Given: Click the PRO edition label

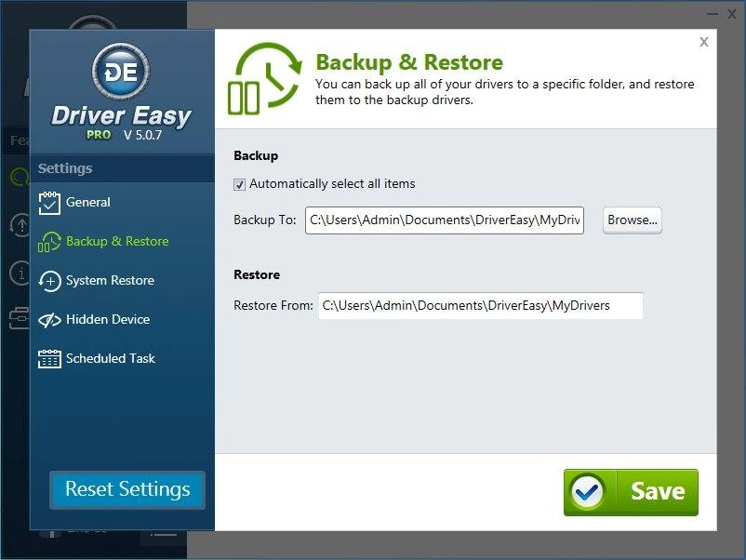Looking at the screenshot, I should pos(99,135).
